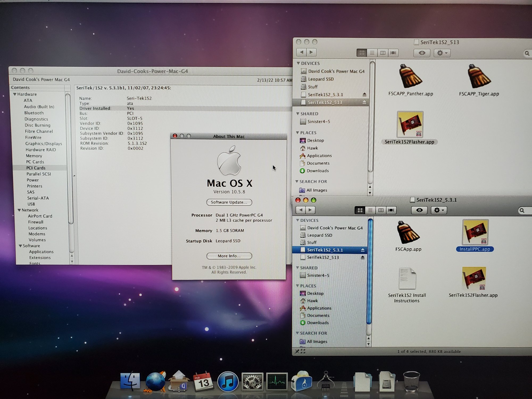Click the More Info button
Image resolution: width=532 pixels, height=399 pixels.
pos(229,256)
